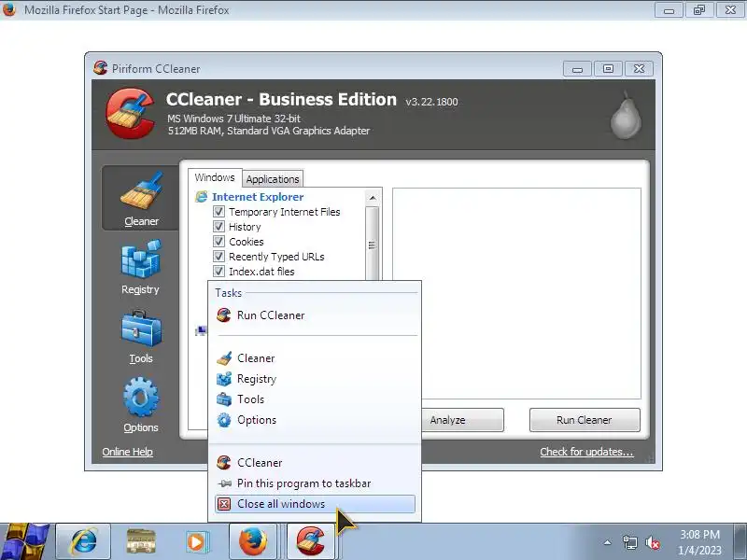Choose Run CCleaner from jump list Tasks
The height and width of the screenshot is (560, 747).
pos(315,315)
